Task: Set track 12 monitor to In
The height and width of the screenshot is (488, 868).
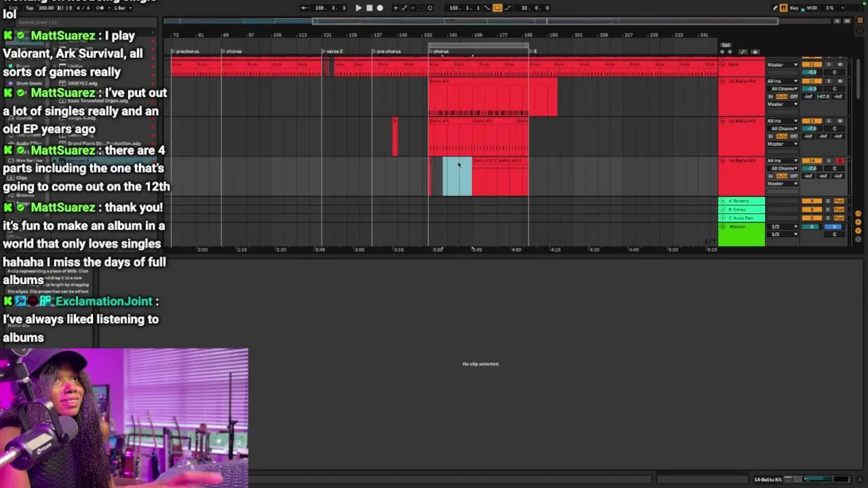Action: (770, 96)
